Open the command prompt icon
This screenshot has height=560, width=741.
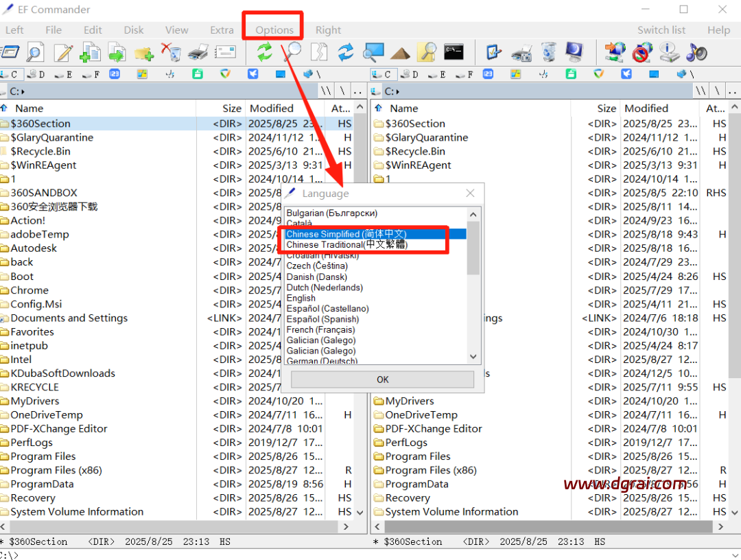(x=453, y=51)
